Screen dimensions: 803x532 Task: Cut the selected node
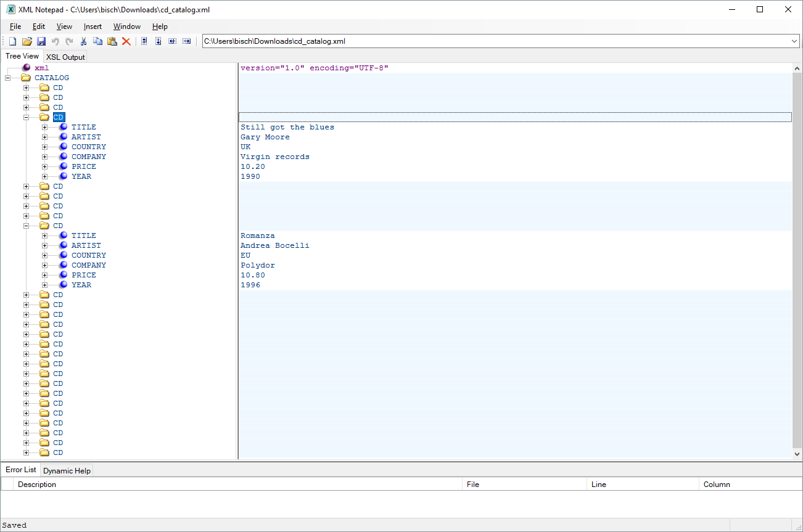(83, 41)
